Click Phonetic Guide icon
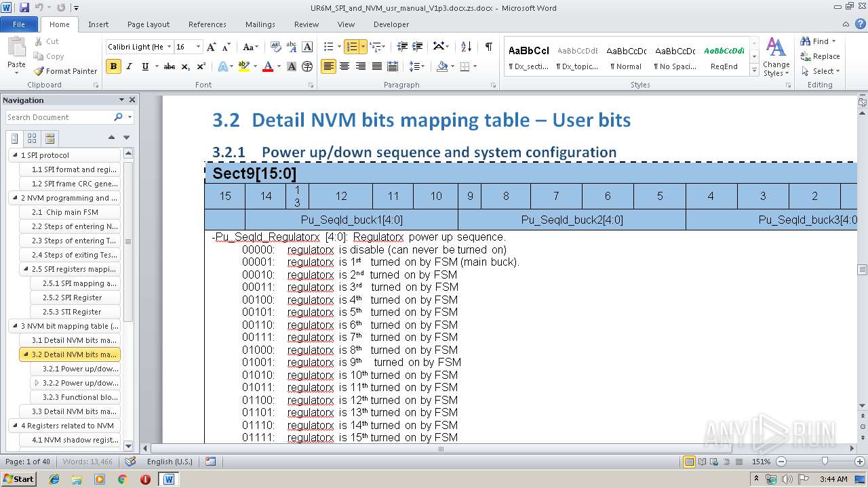The height and width of the screenshot is (488, 868). [x=292, y=47]
